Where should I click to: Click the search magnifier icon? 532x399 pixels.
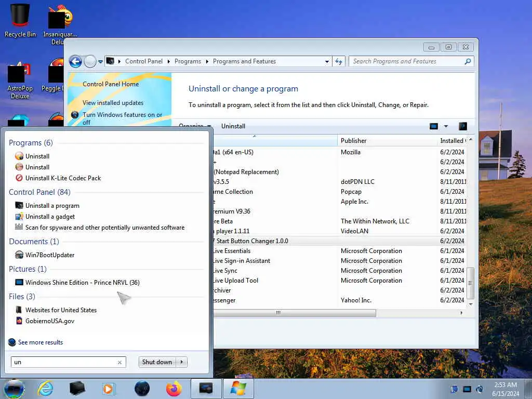[x=468, y=61]
